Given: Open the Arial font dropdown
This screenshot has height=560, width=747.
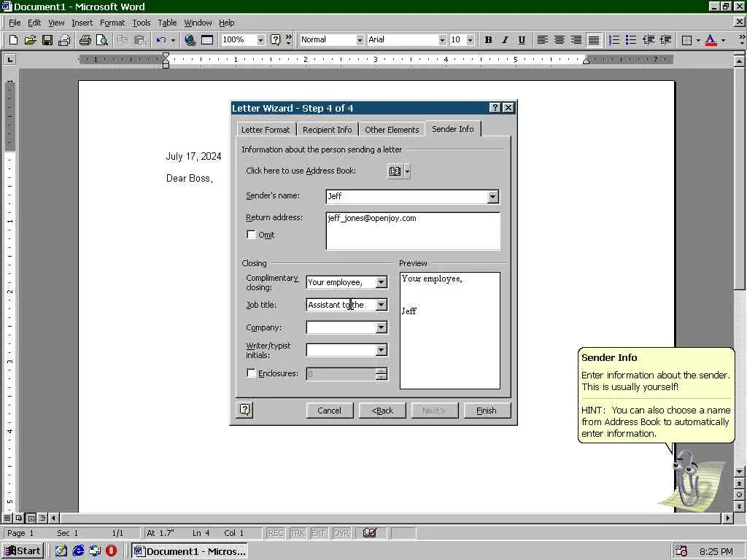Looking at the screenshot, I should 442,40.
